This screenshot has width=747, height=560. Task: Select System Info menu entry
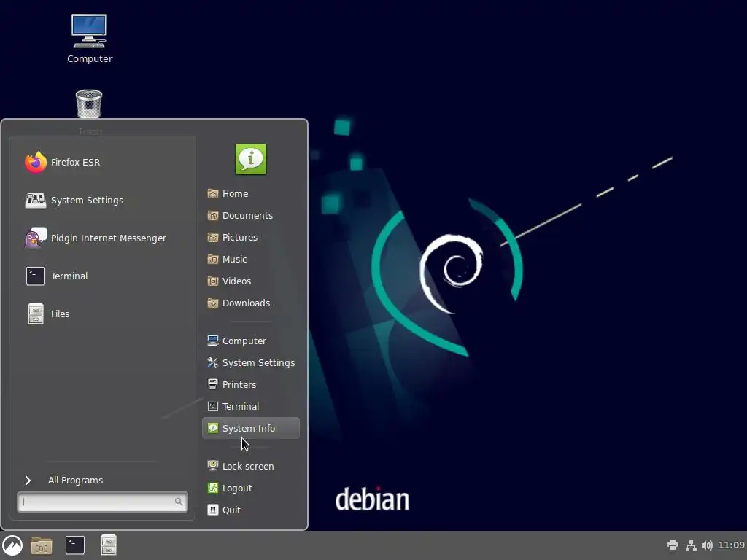coord(251,429)
